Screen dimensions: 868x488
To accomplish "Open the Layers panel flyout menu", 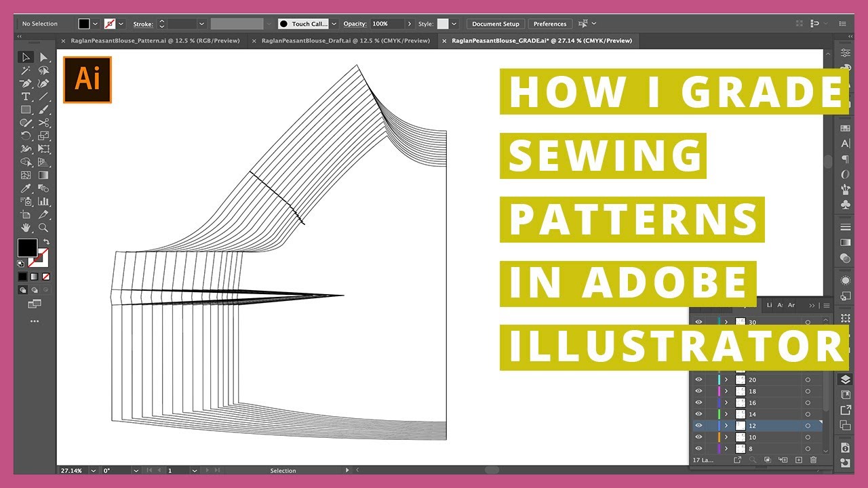I will coord(826,306).
